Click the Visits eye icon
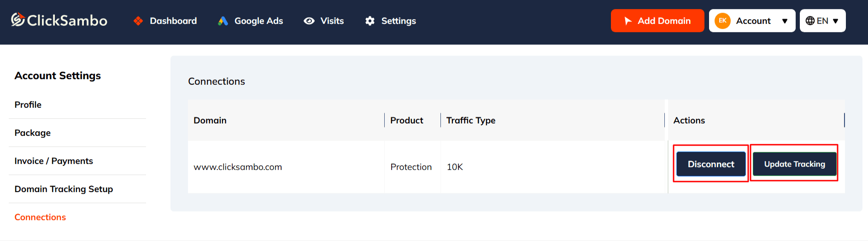This screenshot has height=241, width=868. (x=309, y=21)
